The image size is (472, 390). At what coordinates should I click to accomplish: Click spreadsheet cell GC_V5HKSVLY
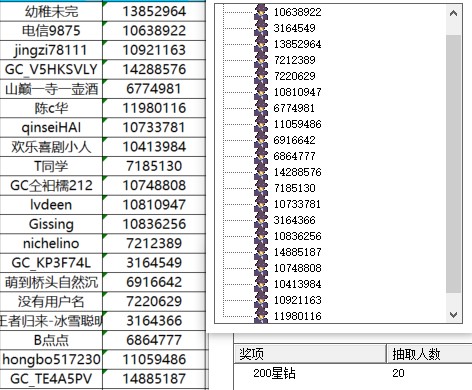coord(51,70)
